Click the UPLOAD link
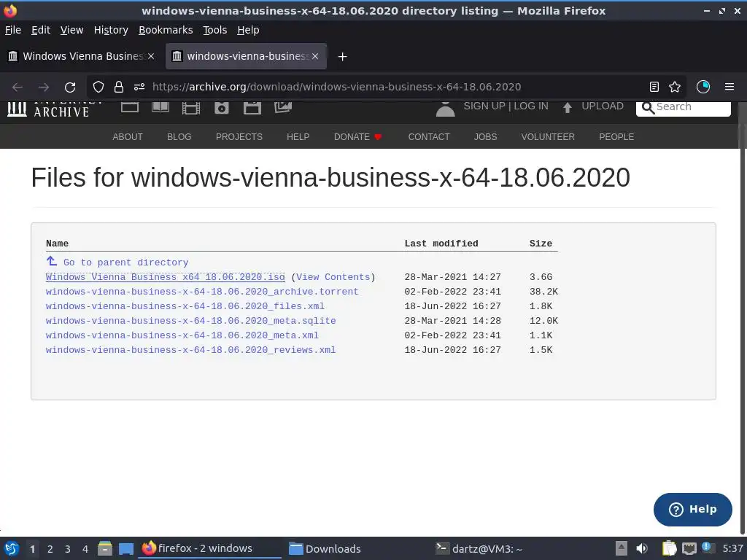Image resolution: width=747 pixels, height=560 pixels. pyautogui.click(x=602, y=106)
